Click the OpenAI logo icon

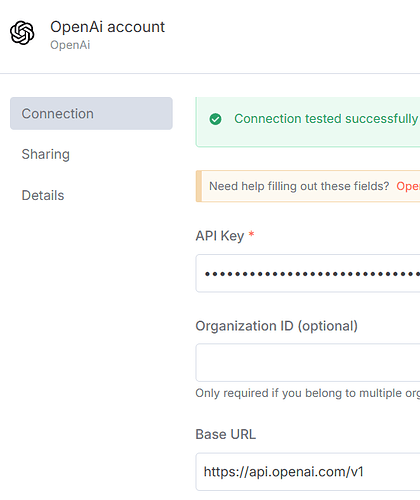click(x=22, y=33)
